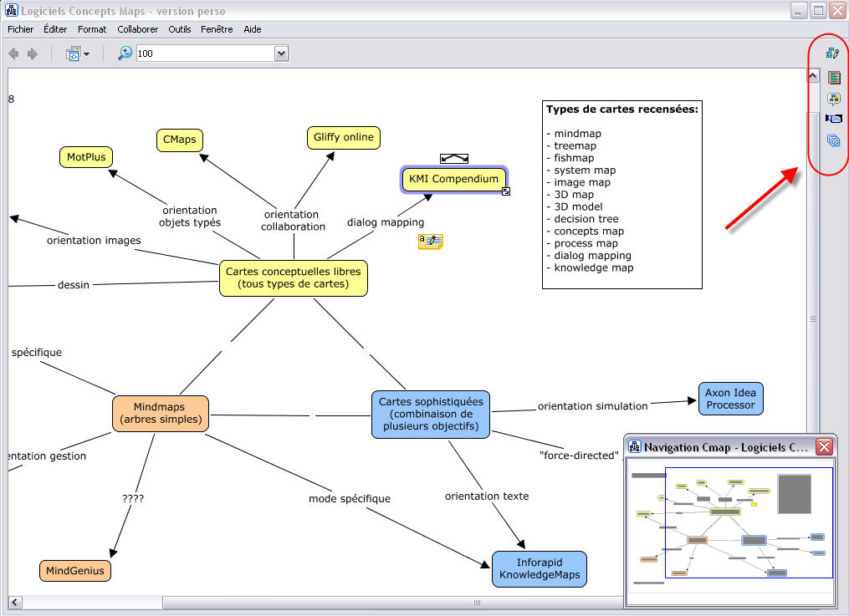849x616 pixels.
Task: Open the Fichier menu
Action: (x=20, y=29)
